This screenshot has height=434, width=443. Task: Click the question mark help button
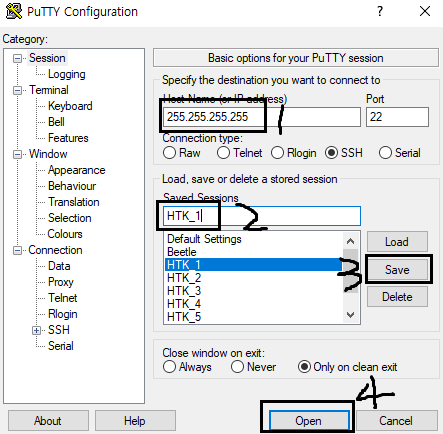(380, 11)
